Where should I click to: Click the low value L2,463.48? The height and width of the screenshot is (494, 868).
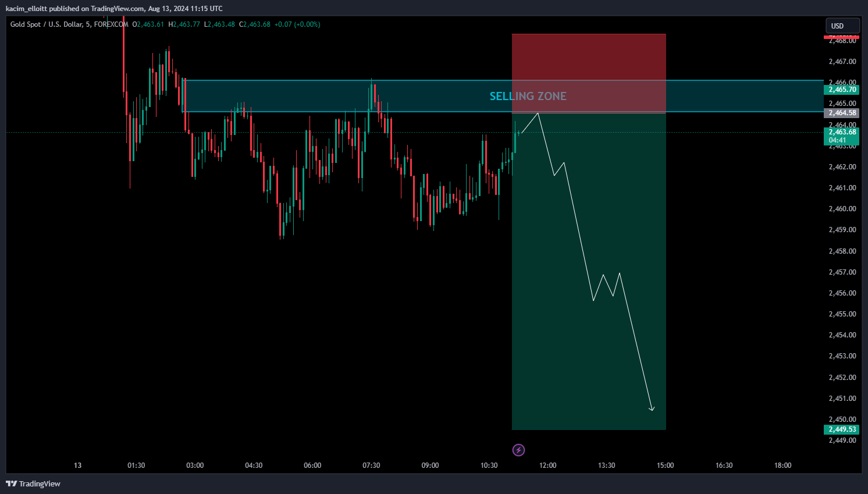click(x=219, y=24)
